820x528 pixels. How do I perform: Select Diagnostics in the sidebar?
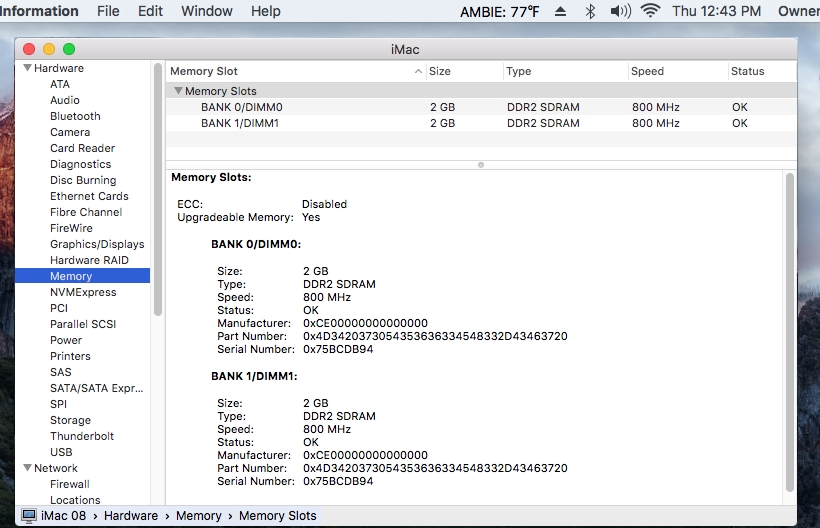click(81, 164)
